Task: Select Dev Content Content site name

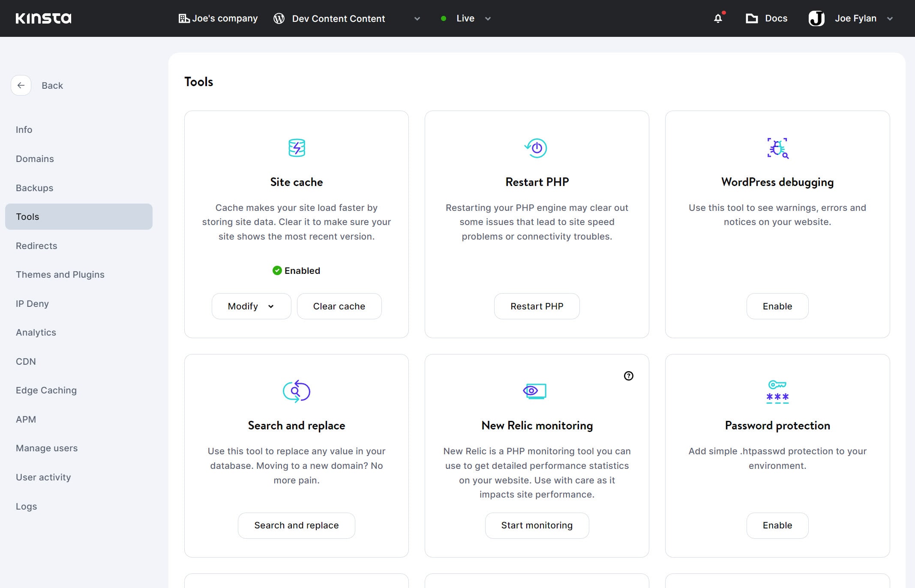Action: point(338,18)
